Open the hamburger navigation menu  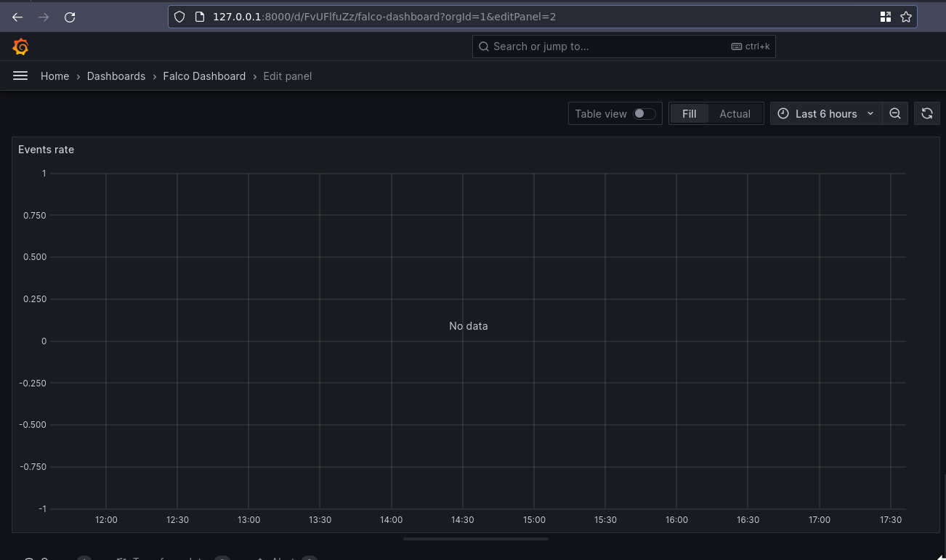point(20,76)
